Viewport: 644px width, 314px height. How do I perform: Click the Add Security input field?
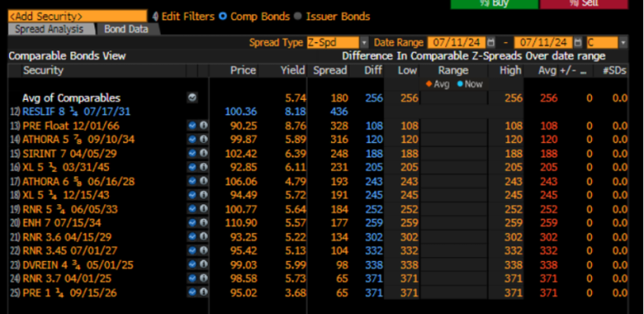click(77, 17)
